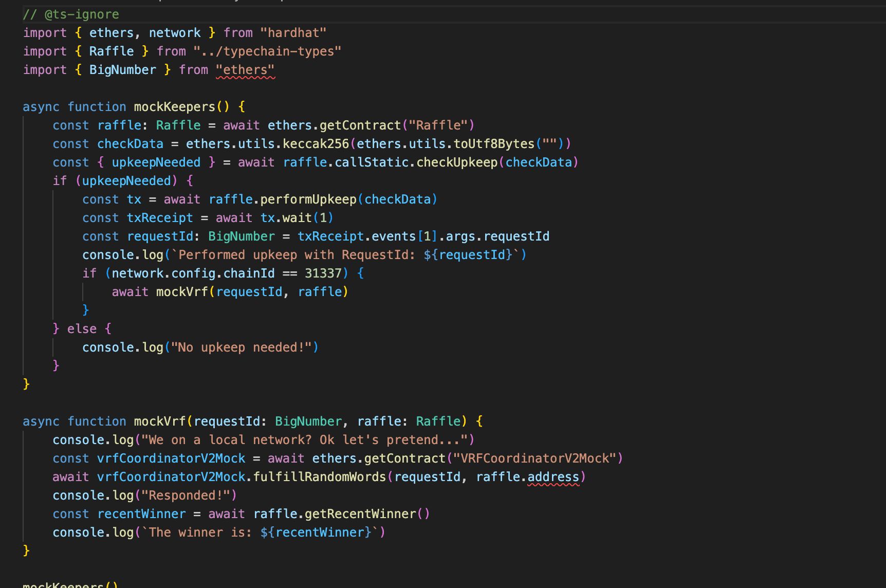Click txReceipt variable declaration
Screen dimensions: 886x588
coord(160,218)
